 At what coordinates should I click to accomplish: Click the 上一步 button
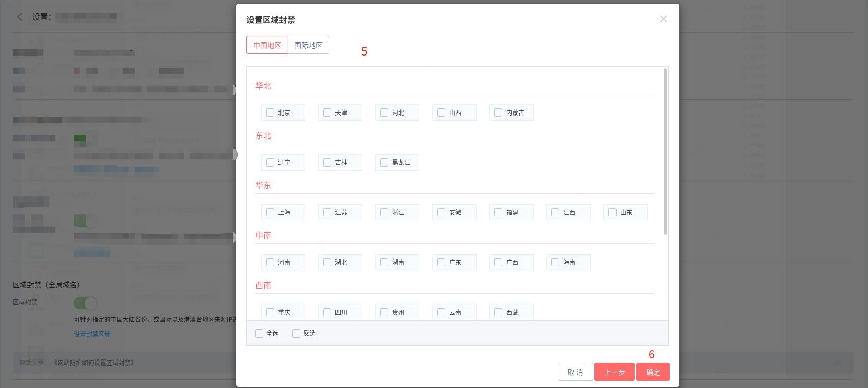614,372
